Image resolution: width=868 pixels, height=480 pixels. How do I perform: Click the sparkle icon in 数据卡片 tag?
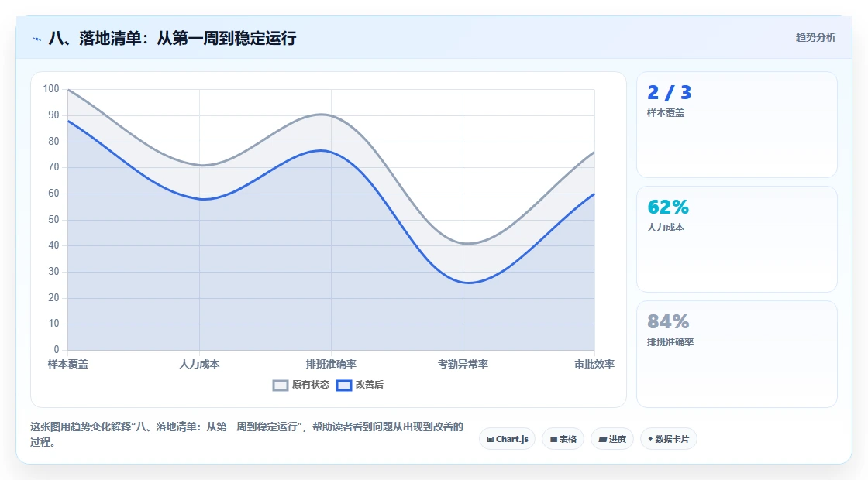pos(650,439)
